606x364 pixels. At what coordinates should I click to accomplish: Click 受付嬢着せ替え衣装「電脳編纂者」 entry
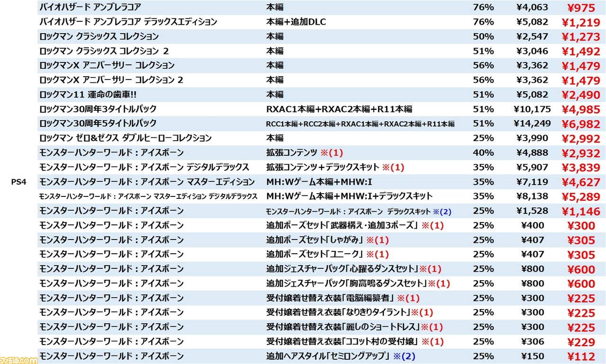pyautogui.click(x=343, y=298)
